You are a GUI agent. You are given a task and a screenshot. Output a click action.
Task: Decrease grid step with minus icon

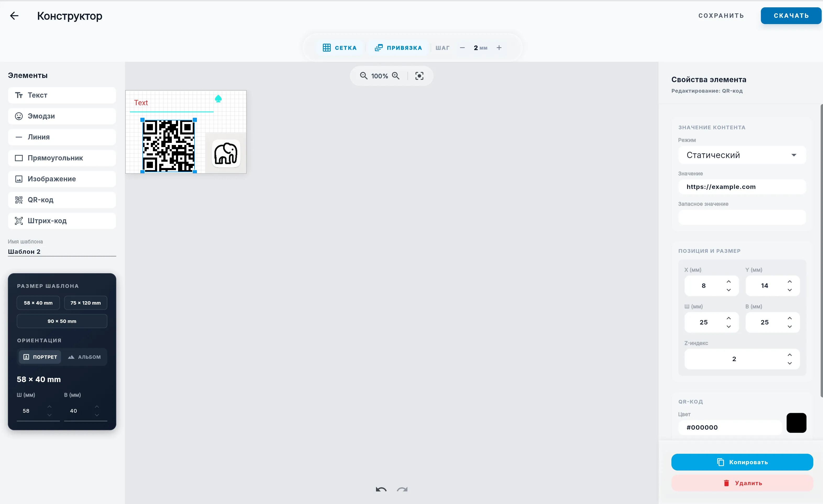point(462,48)
